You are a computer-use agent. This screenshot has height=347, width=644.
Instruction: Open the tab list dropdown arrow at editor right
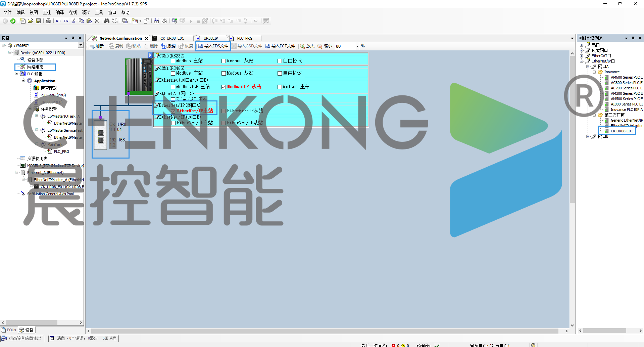tap(572, 38)
